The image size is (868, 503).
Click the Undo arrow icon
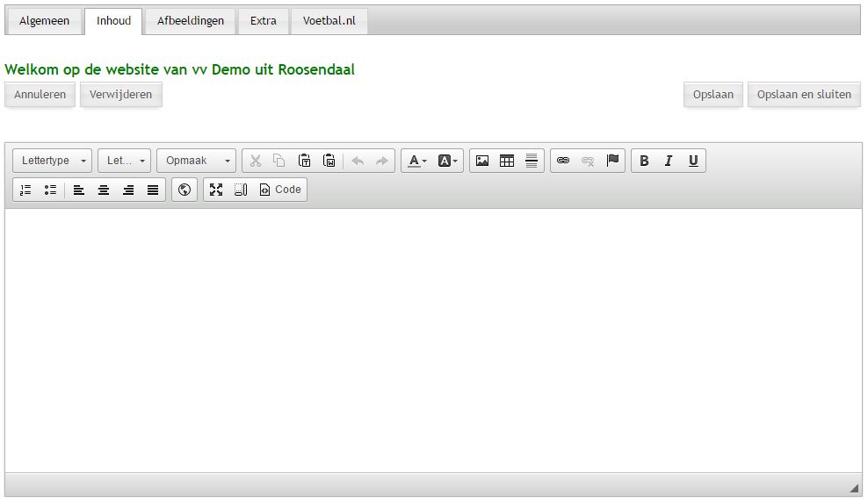pyautogui.click(x=358, y=161)
